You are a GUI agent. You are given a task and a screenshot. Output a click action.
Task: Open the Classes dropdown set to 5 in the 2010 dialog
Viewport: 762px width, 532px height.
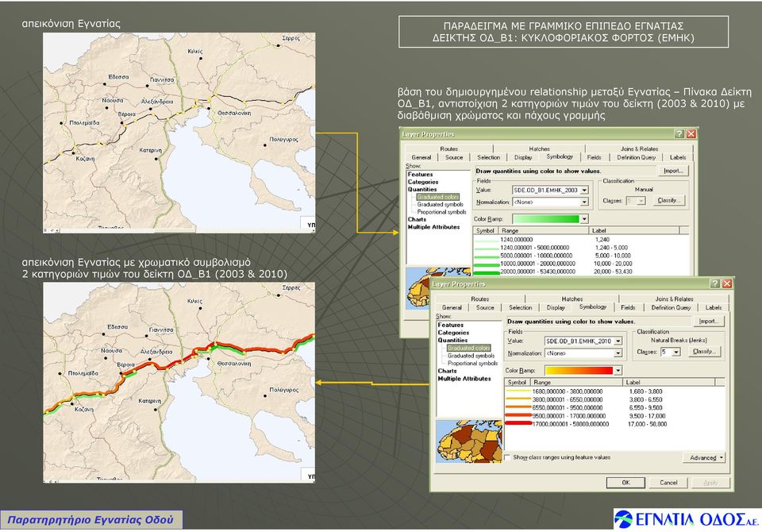[x=676, y=352]
